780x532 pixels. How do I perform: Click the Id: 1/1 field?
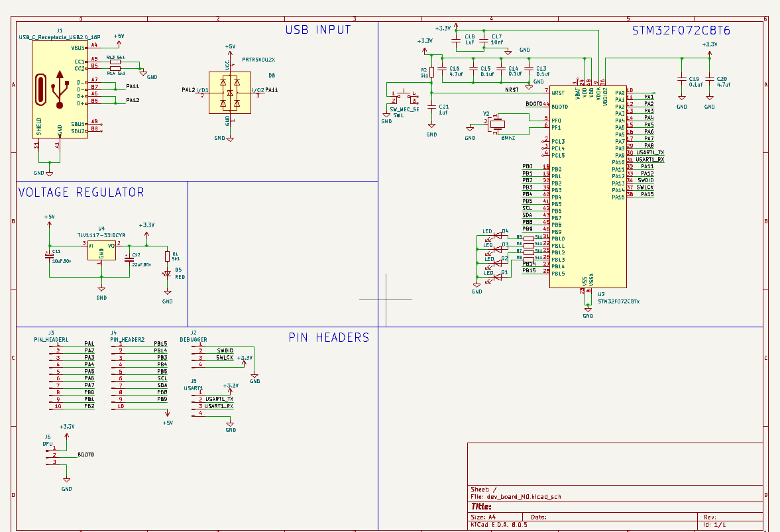(x=715, y=525)
